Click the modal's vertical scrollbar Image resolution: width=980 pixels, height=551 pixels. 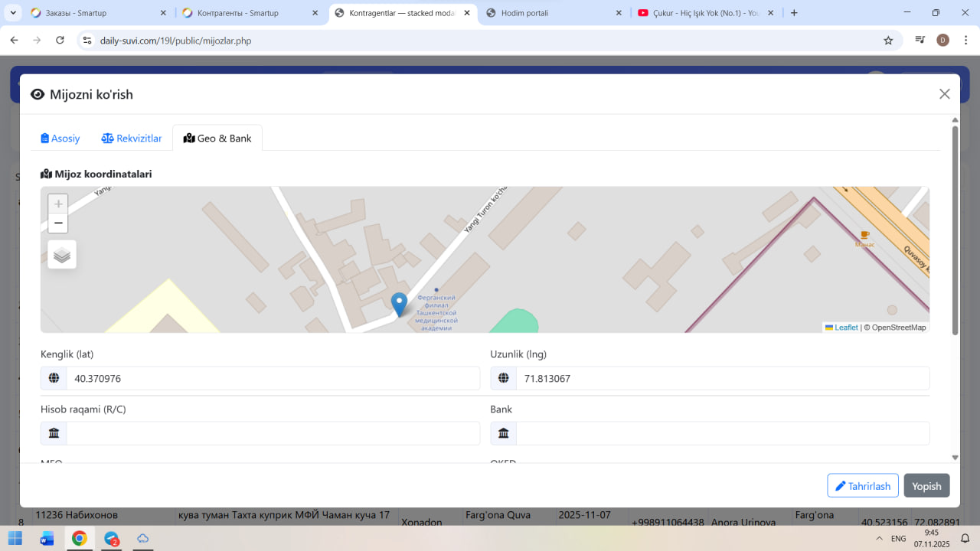point(955,230)
